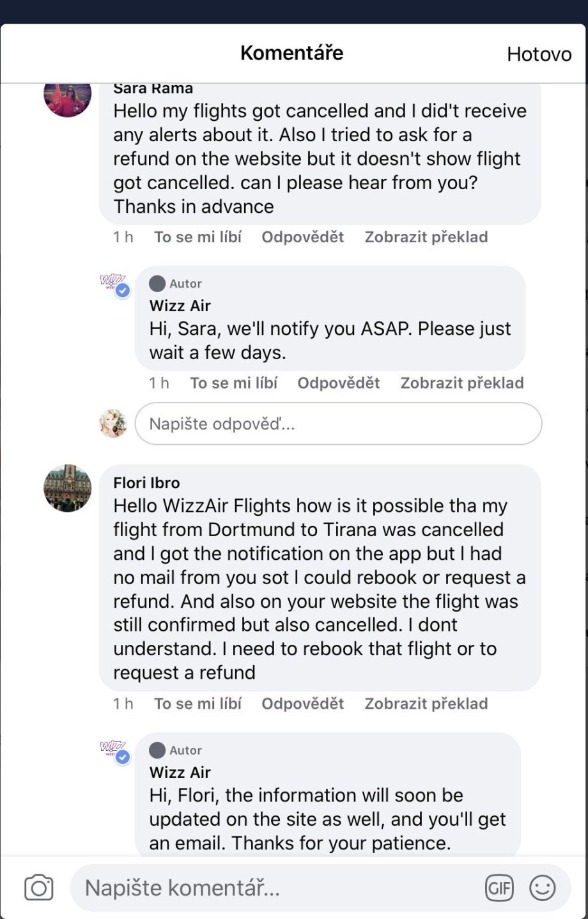
Task: Open the GIF picker
Action: tap(499, 888)
